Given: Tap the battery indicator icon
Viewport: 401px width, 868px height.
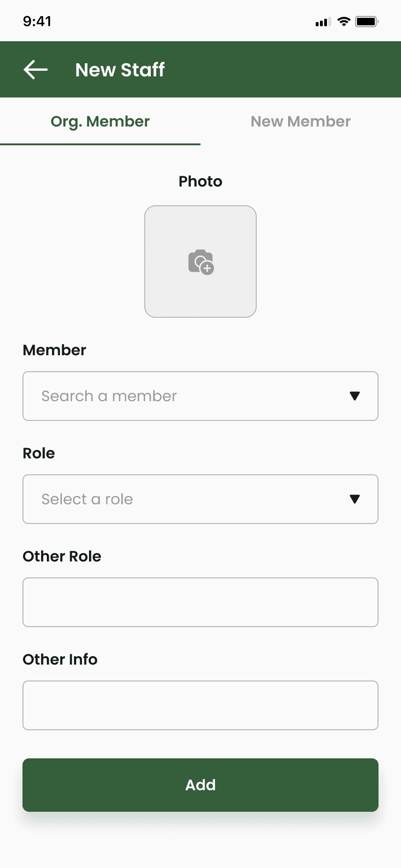Looking at the screenshot, I should point(366,22).
